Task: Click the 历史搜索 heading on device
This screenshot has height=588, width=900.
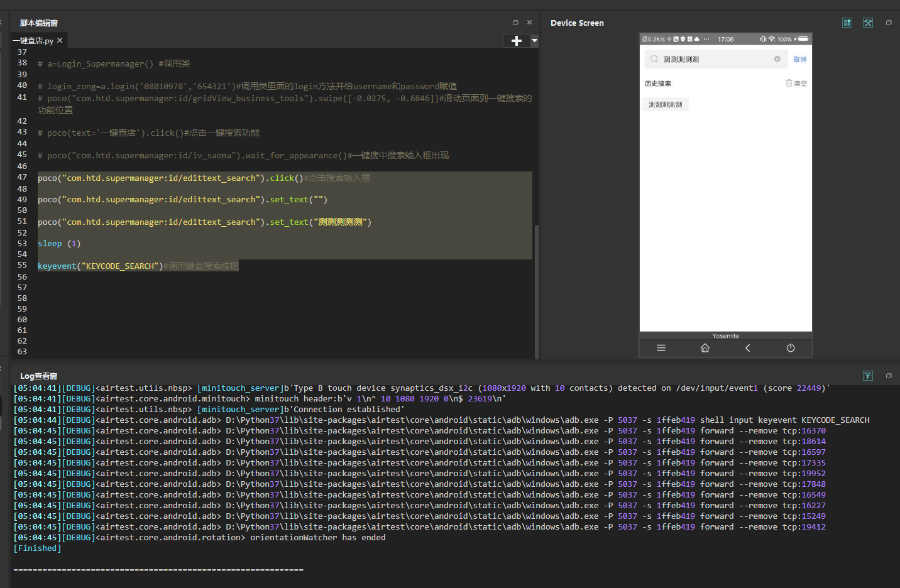Action: (x=658, y=84)
